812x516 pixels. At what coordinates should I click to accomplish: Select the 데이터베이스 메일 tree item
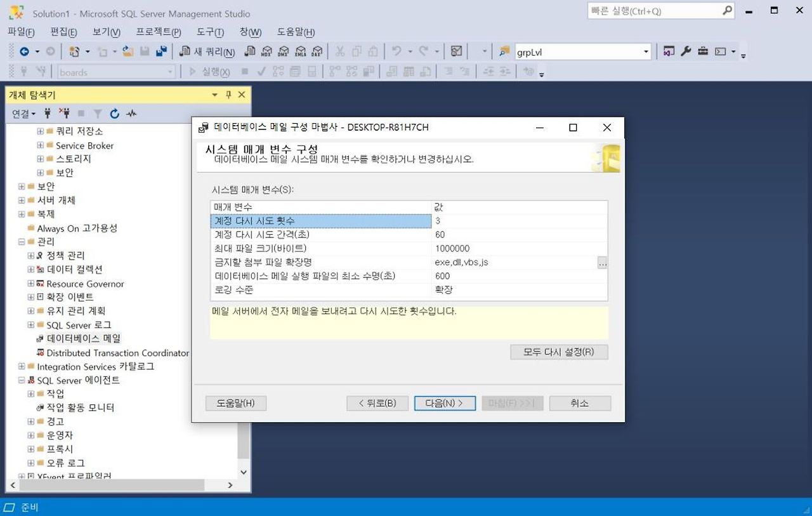tap(83, 339)
